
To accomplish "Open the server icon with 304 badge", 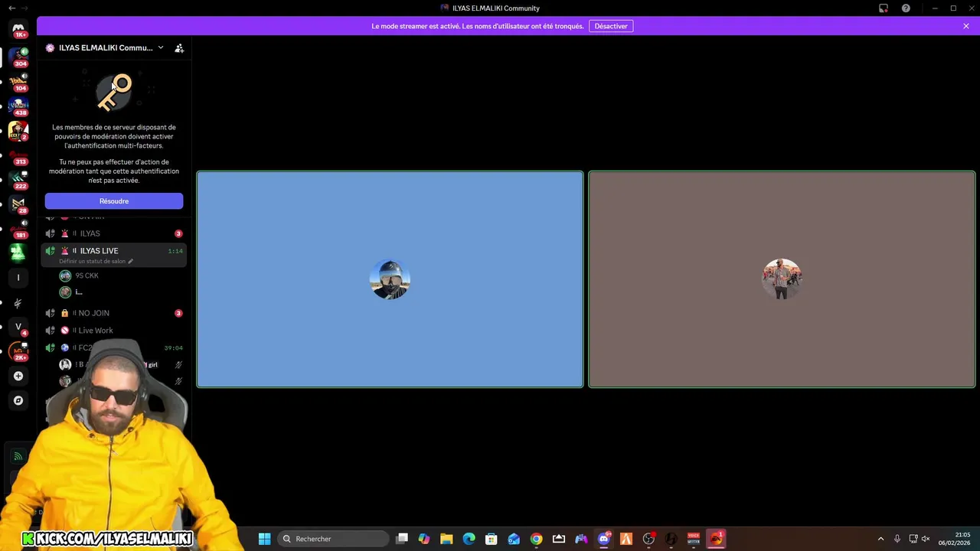I will (x=18, y=56).
